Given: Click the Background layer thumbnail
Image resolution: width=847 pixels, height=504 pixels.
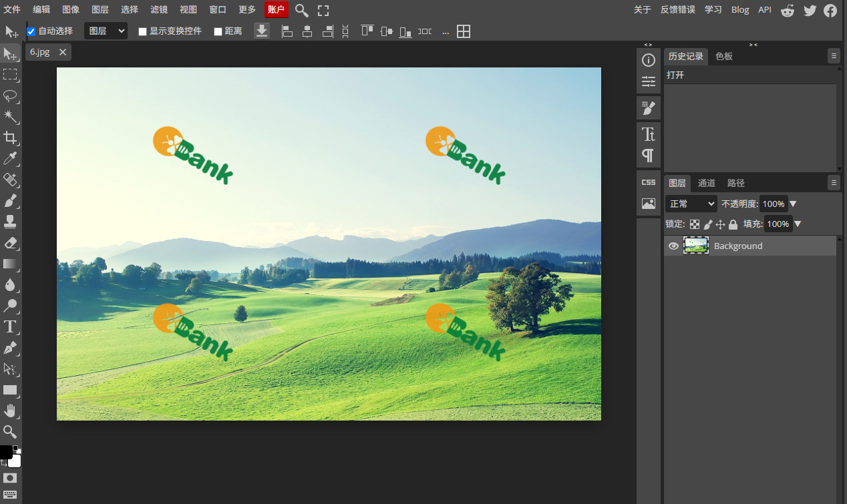Looking at the screenshot, I should tap(696, 246).
